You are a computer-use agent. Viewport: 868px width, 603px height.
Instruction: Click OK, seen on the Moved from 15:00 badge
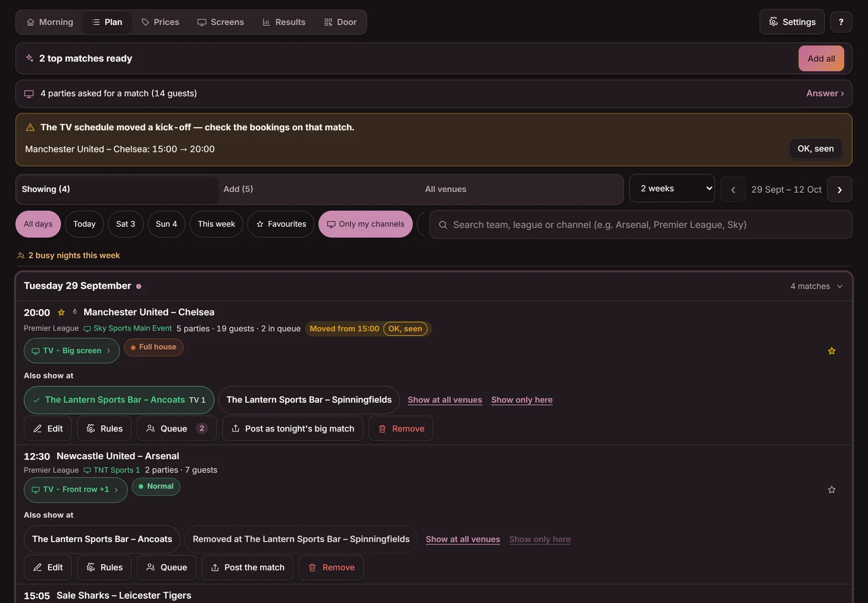click(405, 329)
